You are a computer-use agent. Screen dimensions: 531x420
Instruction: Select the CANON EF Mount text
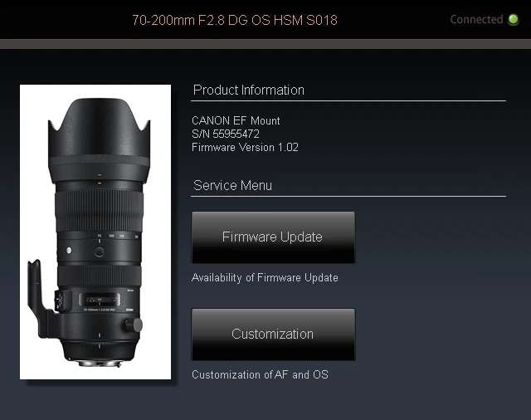click(236, 120)
